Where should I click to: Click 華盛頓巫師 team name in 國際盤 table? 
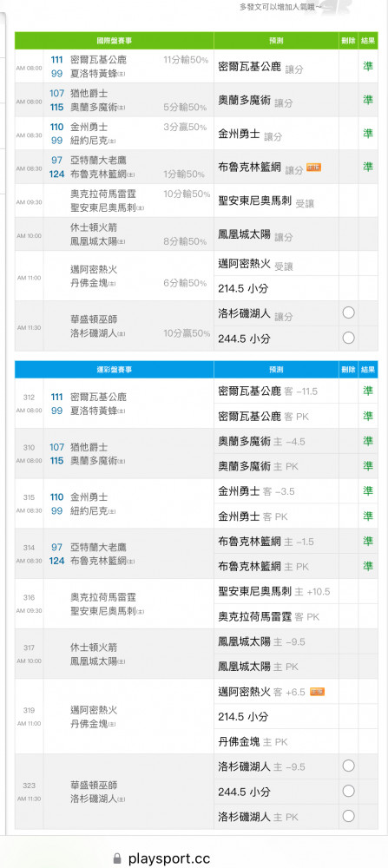tap(94, 319)
